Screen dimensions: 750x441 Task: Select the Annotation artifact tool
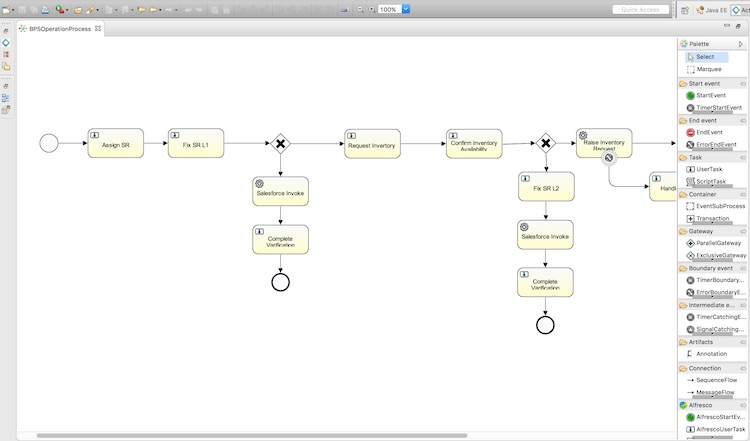[711, 353]
